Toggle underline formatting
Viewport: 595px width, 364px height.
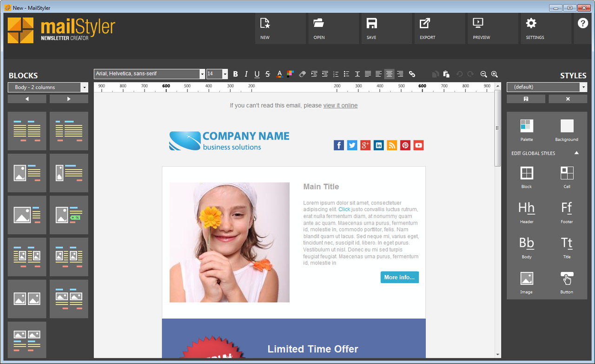point(257,74)
